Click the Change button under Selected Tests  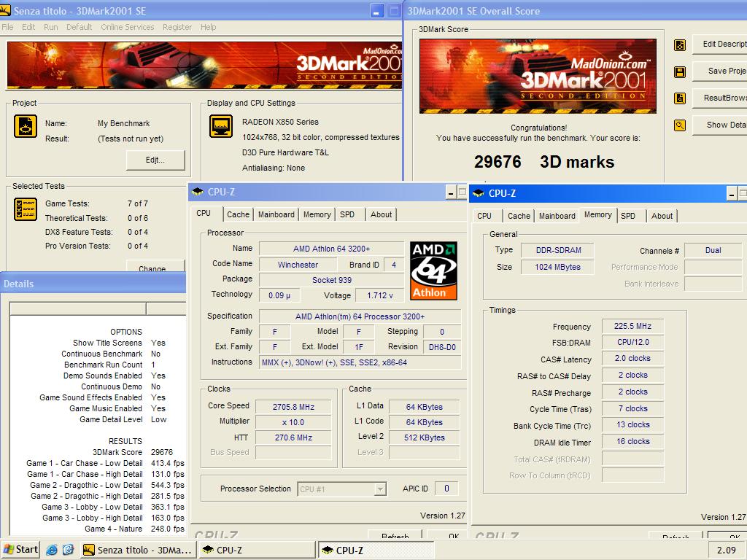click(155, 265)
